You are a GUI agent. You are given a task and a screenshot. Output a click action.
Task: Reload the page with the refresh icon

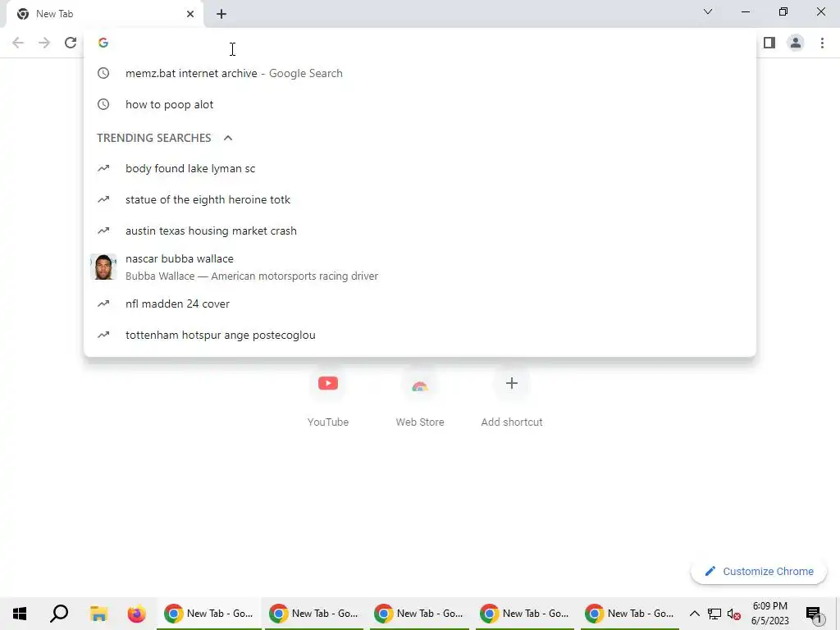71,43
